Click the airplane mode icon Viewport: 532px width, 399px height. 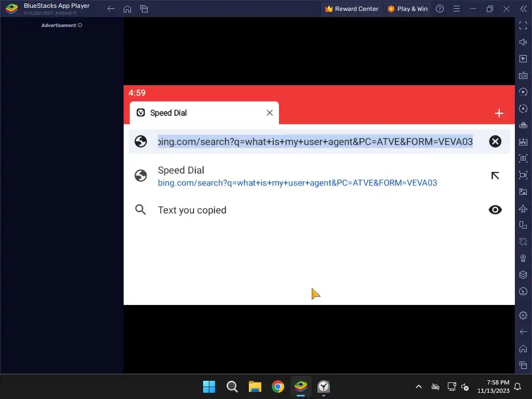(x=523, y=208)
